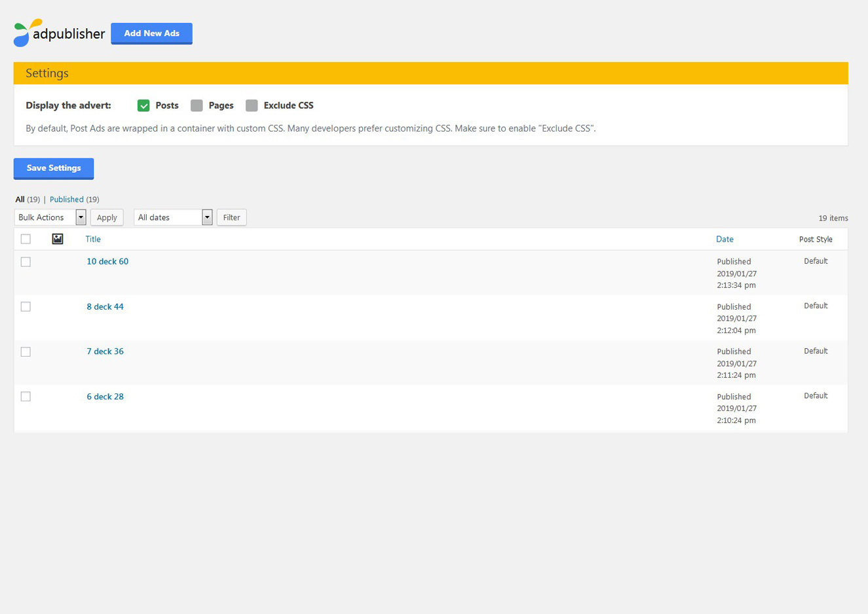Filter by Published ads
868x614 pixels.
click(67, 199)
